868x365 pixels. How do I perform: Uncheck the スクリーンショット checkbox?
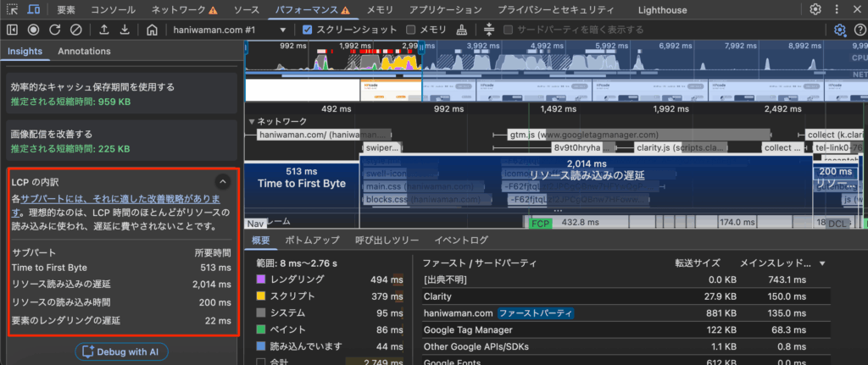tap(308, 30)
